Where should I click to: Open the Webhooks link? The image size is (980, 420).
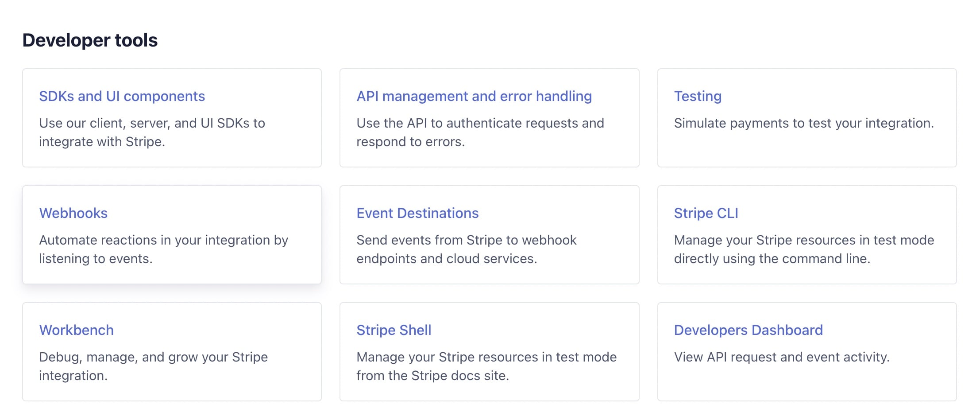(x=73, y=213)
